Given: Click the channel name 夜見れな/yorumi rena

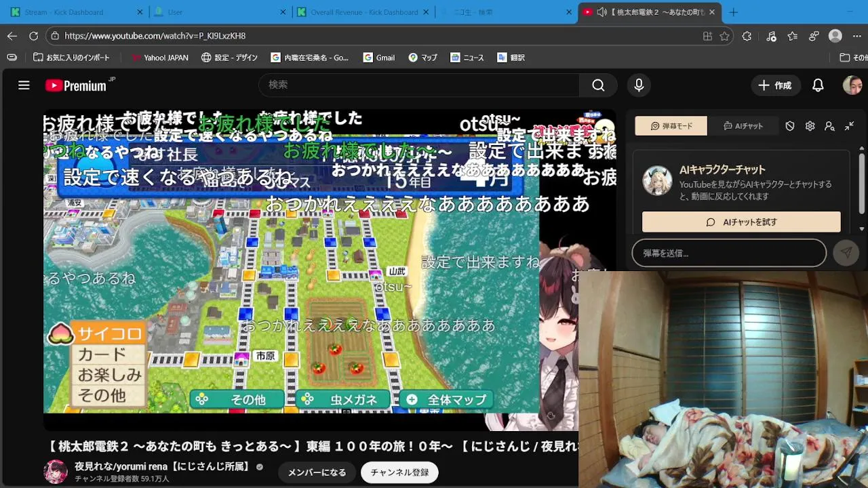Looking at the screenshot, I should (163, 466).
